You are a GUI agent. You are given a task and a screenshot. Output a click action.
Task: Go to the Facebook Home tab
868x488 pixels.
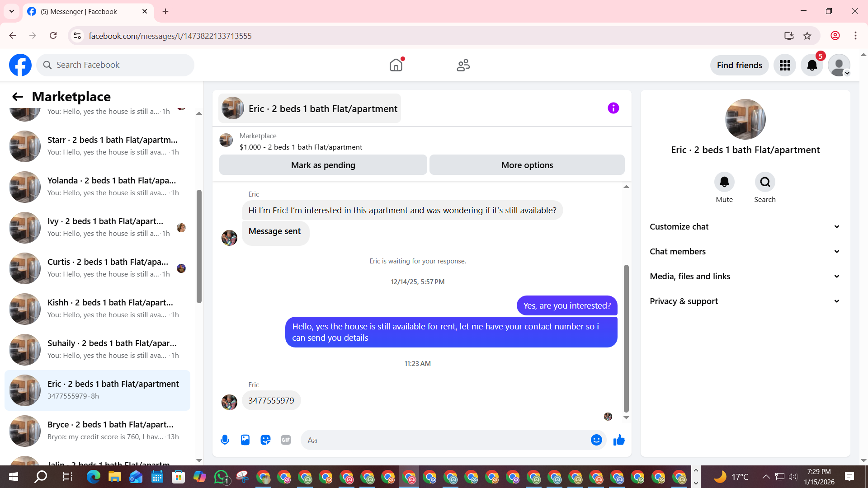(396, 66)
